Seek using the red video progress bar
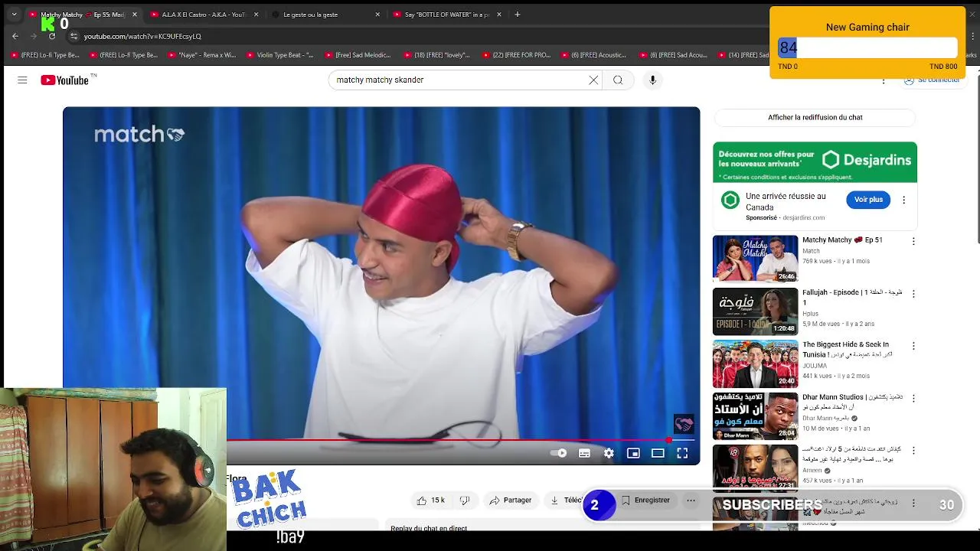Image resolution: width=980 pixels, height=551 pixels. (x=462, y=440)
